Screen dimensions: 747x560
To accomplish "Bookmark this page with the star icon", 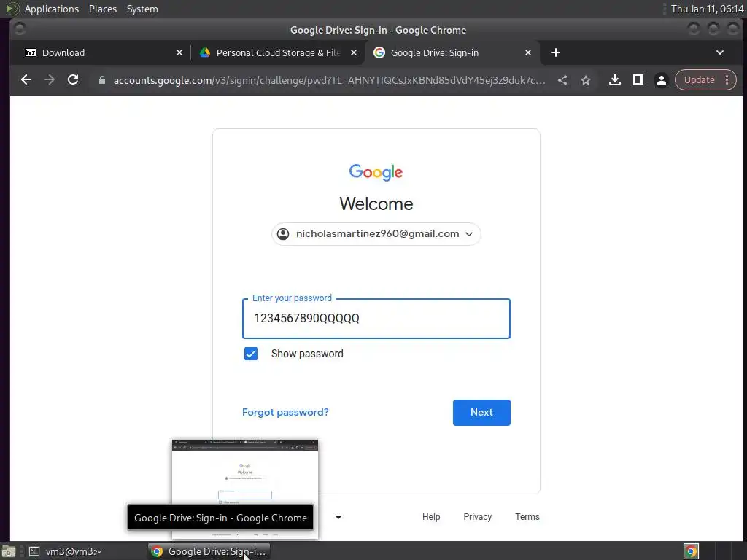I will click(586, 80).
